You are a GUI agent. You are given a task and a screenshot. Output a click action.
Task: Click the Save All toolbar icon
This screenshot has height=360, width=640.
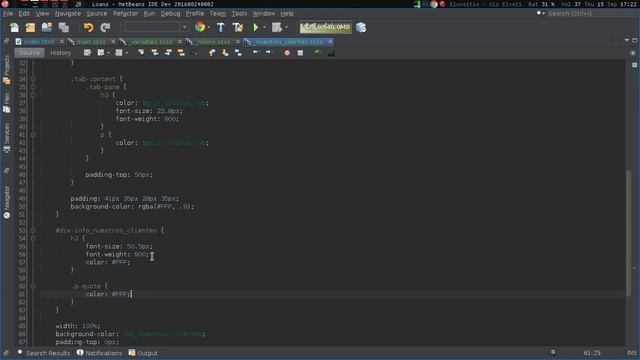coord(63,27)
